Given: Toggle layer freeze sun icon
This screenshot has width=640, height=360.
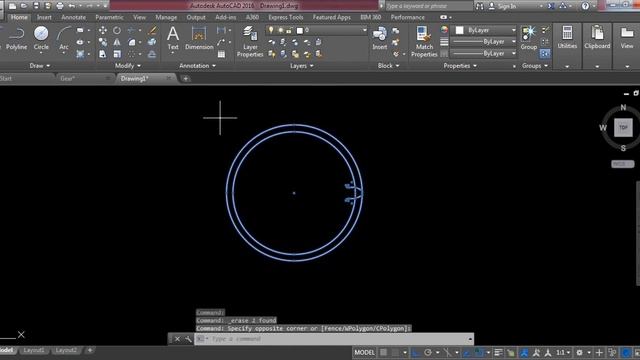Looking at the screenshot, I should coord(280,30).
